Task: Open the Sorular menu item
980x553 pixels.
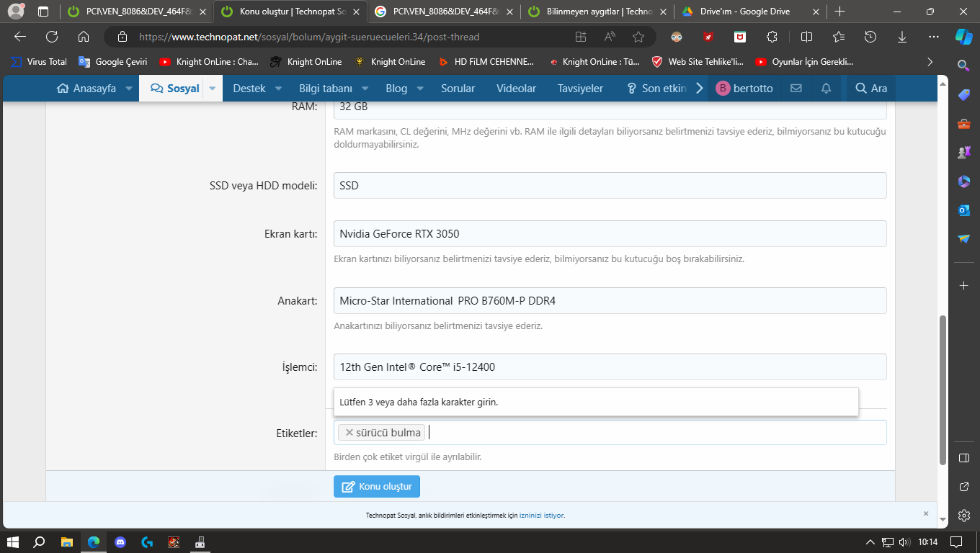Action: coord(458,89)
